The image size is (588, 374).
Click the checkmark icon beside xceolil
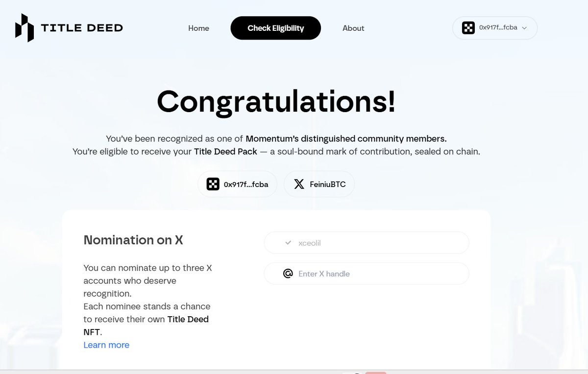click(288, 243)
